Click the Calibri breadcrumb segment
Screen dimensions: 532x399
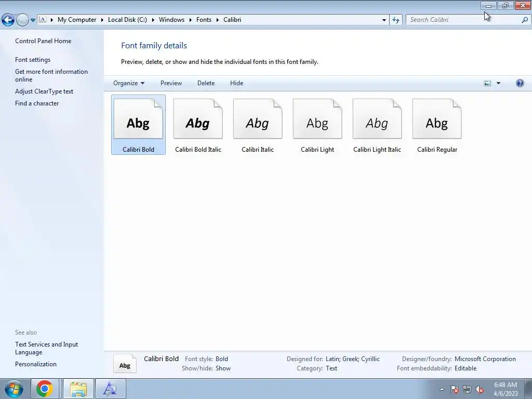click(232, 20)
